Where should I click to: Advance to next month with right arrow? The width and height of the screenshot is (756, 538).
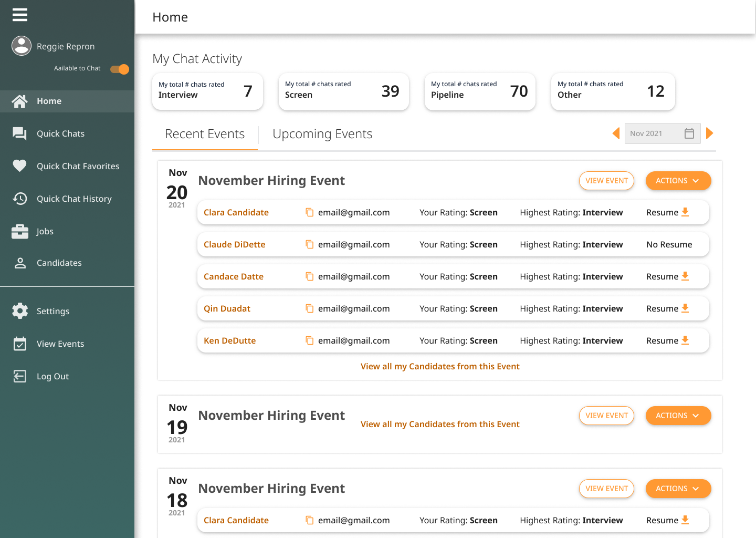coord(710,133)
